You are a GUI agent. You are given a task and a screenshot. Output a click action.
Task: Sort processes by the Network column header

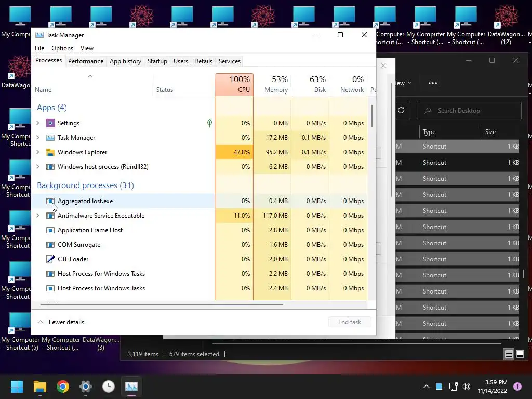348,85
